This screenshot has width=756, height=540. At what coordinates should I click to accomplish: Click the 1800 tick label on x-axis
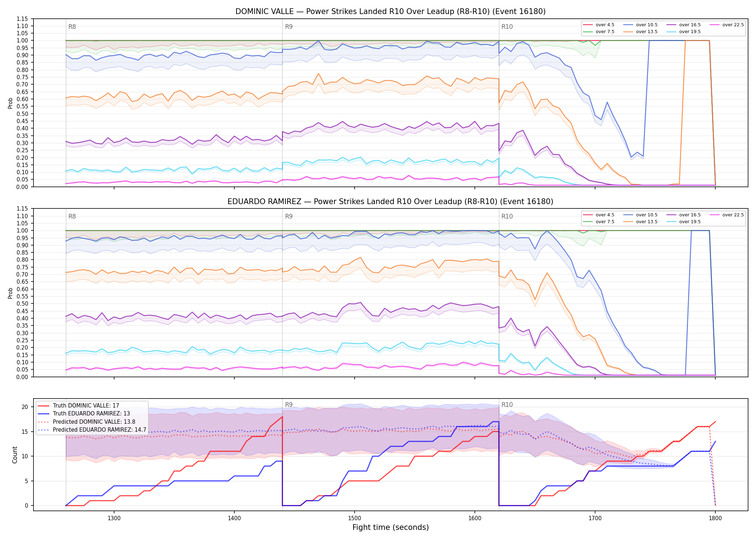point(715,518)
